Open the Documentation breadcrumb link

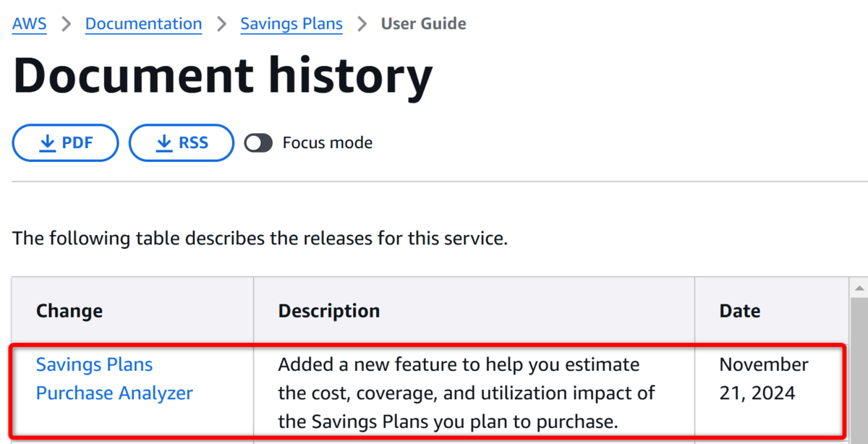click(143, 24)
